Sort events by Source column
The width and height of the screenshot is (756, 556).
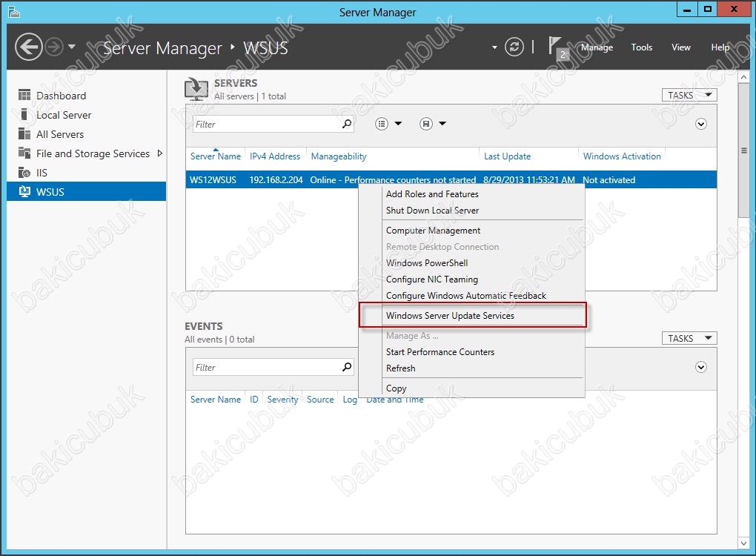click(x=320, y=400)
